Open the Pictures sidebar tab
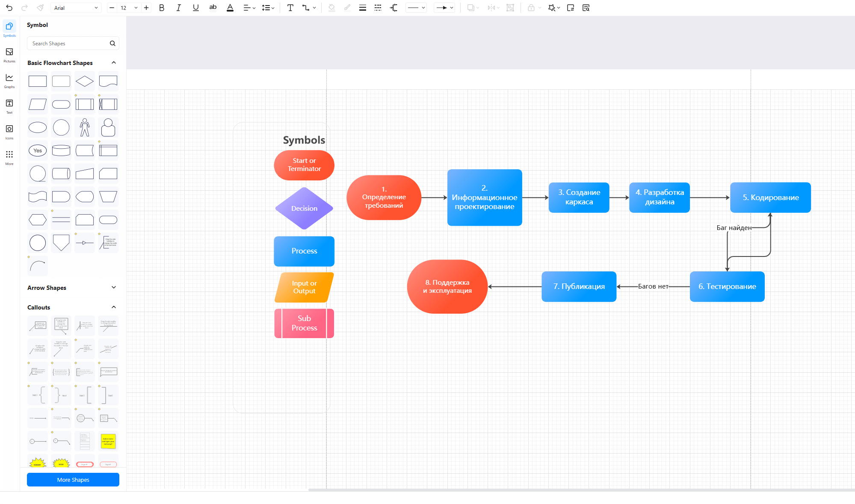Image resolution: width=855 pixels, height=504 pixels. (9, 55)
